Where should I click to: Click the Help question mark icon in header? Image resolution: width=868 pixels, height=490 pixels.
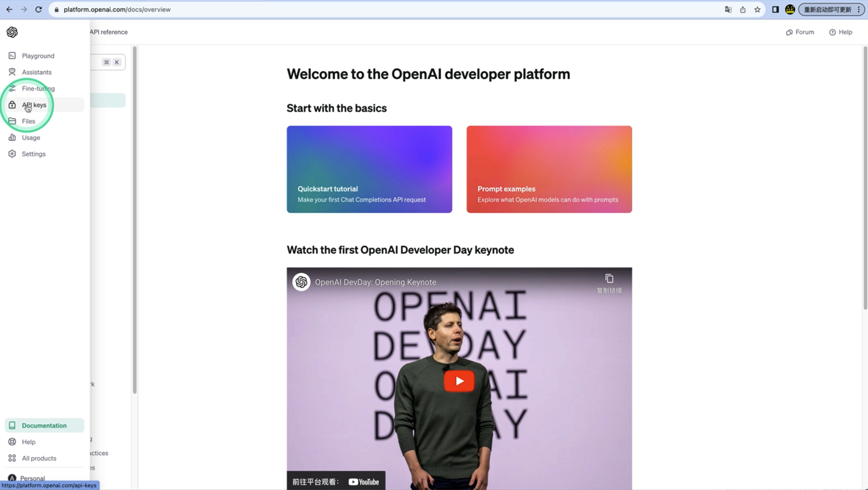832,32
